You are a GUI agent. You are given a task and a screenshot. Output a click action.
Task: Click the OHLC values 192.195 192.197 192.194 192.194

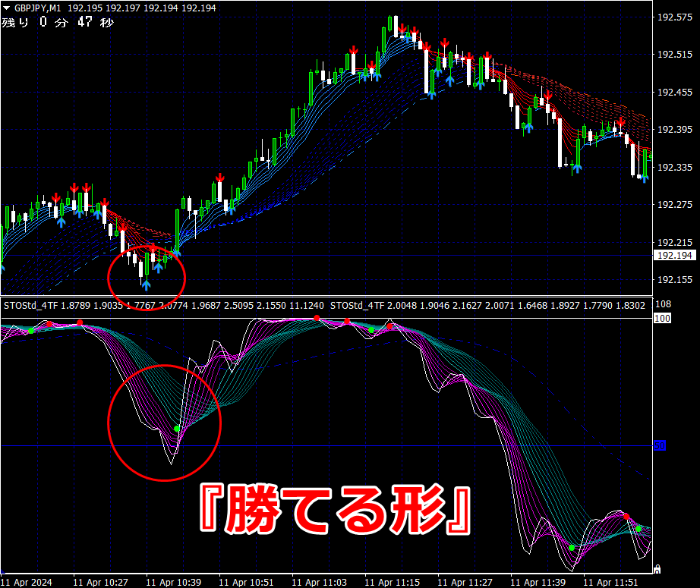tap(141, 8)
